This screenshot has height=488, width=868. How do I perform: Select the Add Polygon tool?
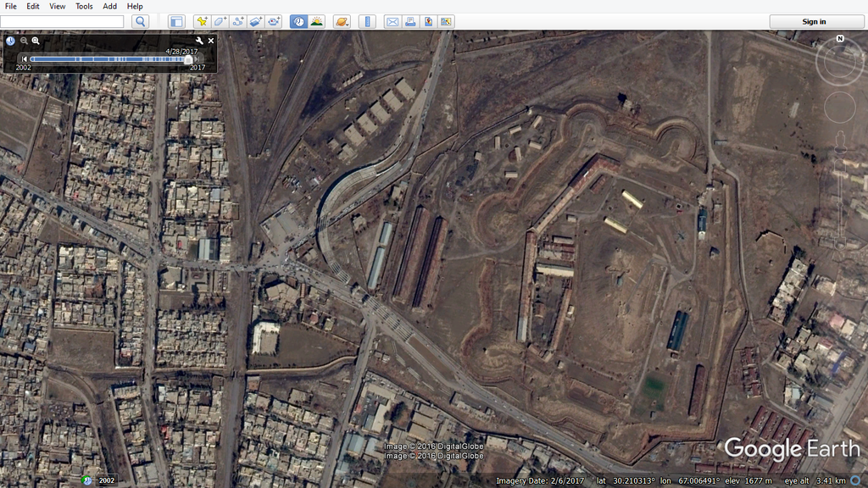pos(220,21)
